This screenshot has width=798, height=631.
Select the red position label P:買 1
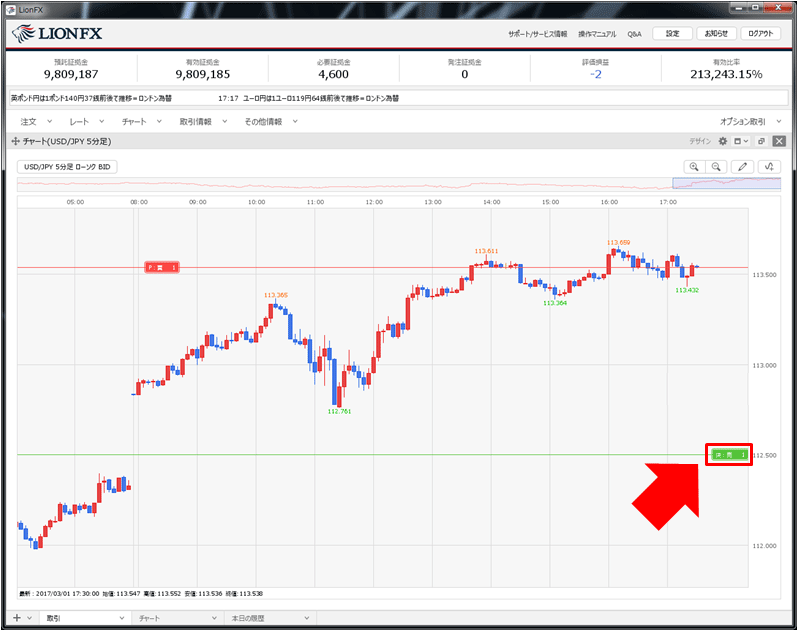162,267
